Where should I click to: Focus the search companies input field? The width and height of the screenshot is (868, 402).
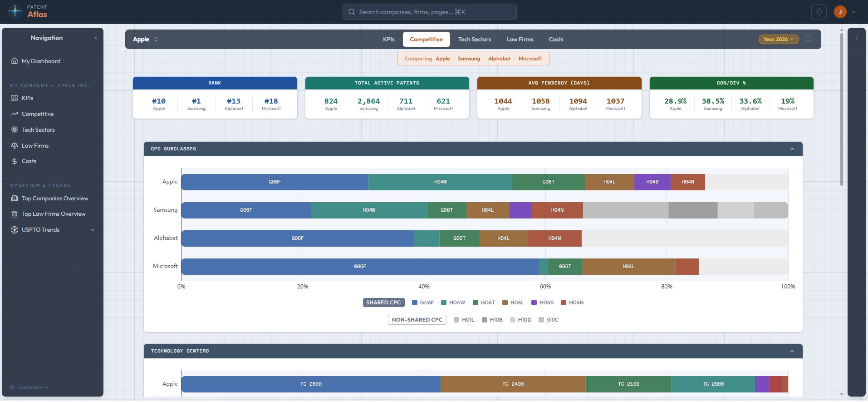[429, 12]
